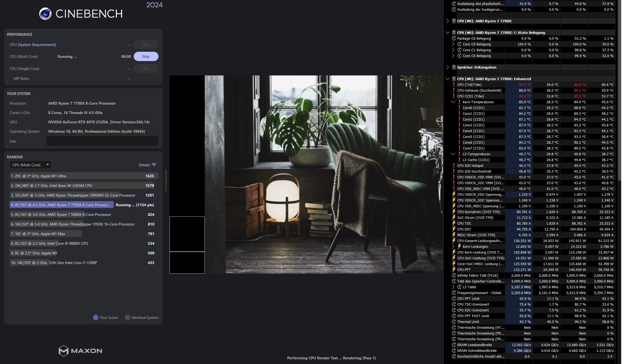Image resolution: width=635 pixels, height=364 pixels.
Task: Select Apple M1 Ultra ranking entry
Action: coord(83,176)
